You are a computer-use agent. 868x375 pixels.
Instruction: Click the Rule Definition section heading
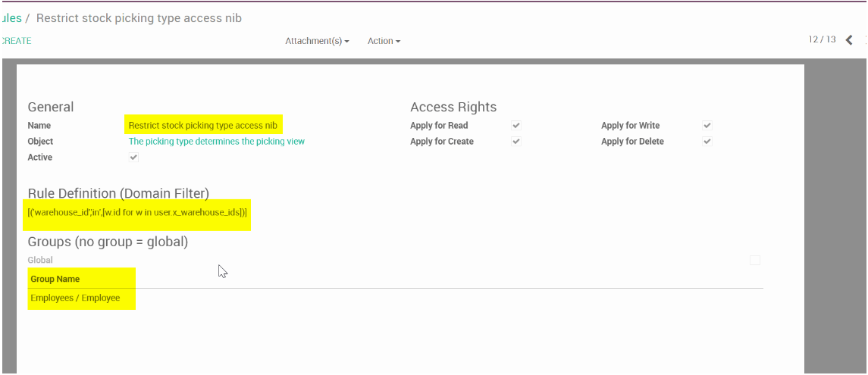118,193
